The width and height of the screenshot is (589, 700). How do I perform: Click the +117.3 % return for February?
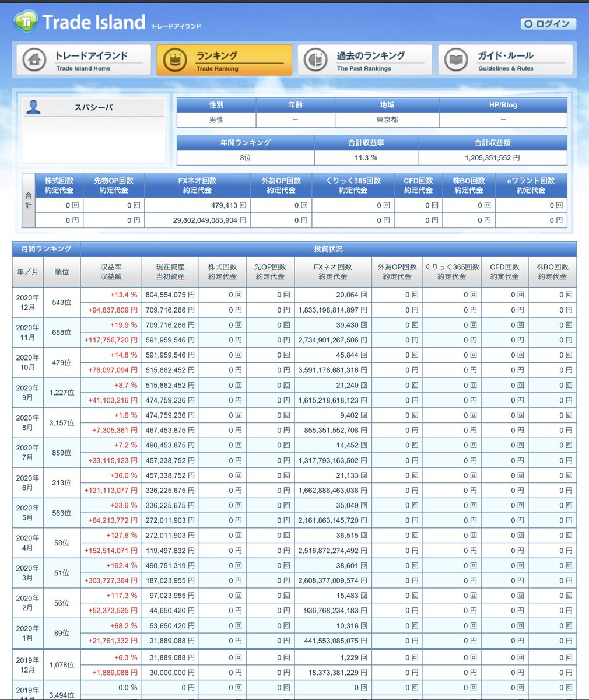pos(122,596)
